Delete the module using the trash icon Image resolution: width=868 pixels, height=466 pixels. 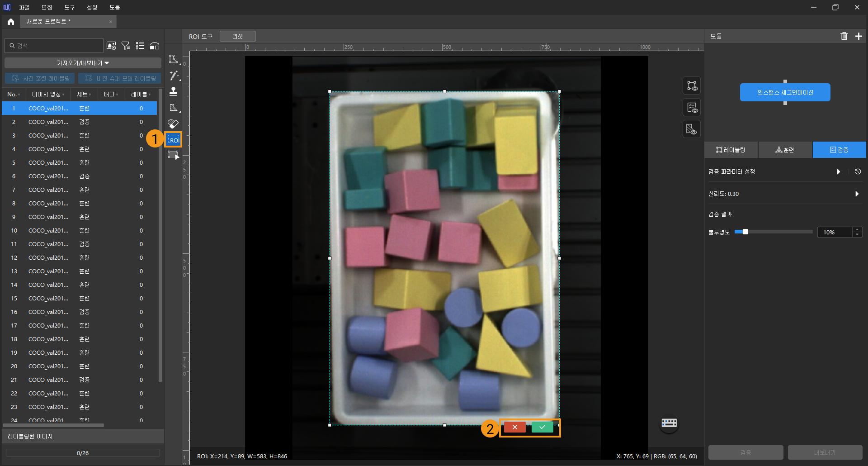(844, 36)
